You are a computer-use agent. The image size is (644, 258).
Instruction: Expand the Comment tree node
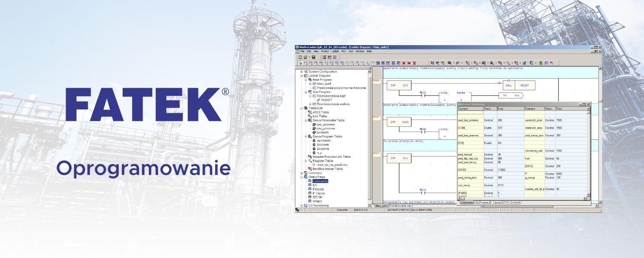coord(301,173)
